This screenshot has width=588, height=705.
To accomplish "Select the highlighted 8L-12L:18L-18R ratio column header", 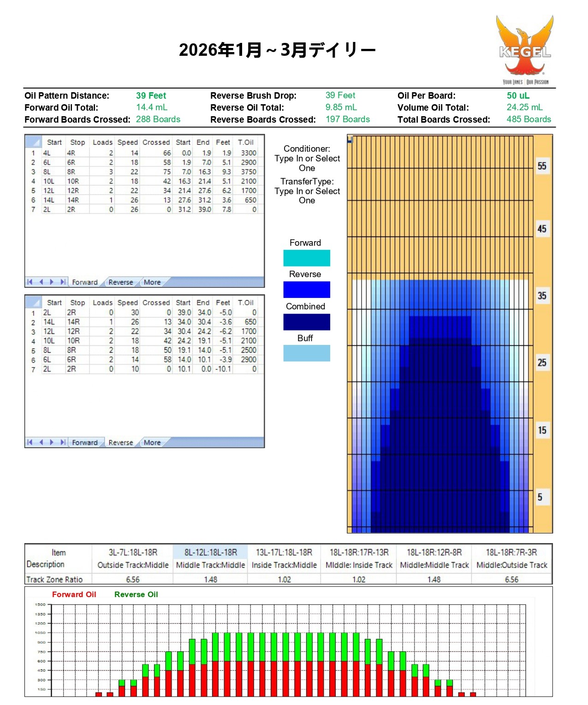I will pos(211,552).
